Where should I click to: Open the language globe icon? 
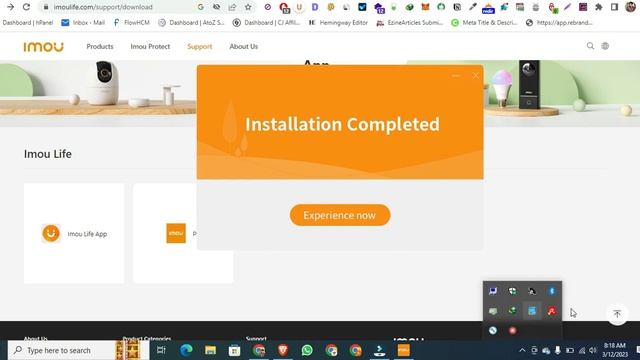coord(605,46)
